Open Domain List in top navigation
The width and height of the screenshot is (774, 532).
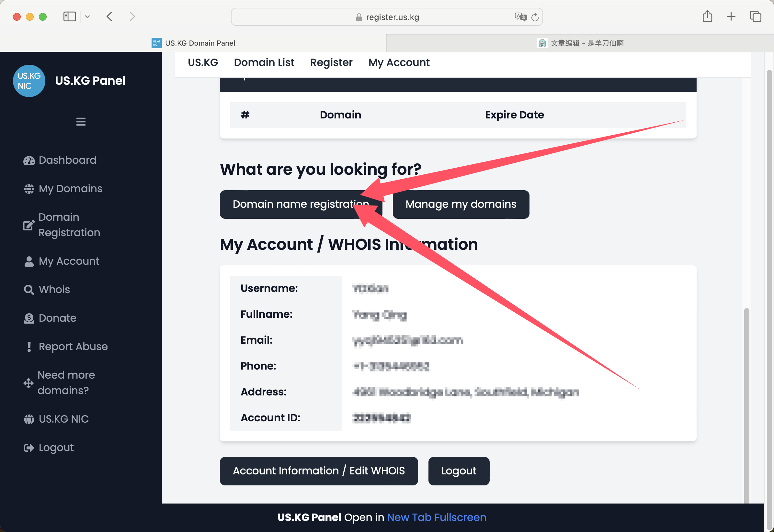[x=264, y=63]
